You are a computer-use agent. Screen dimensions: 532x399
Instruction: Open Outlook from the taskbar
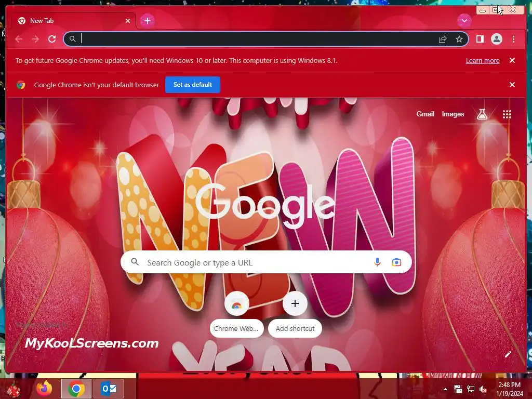(x=109, y=389)
